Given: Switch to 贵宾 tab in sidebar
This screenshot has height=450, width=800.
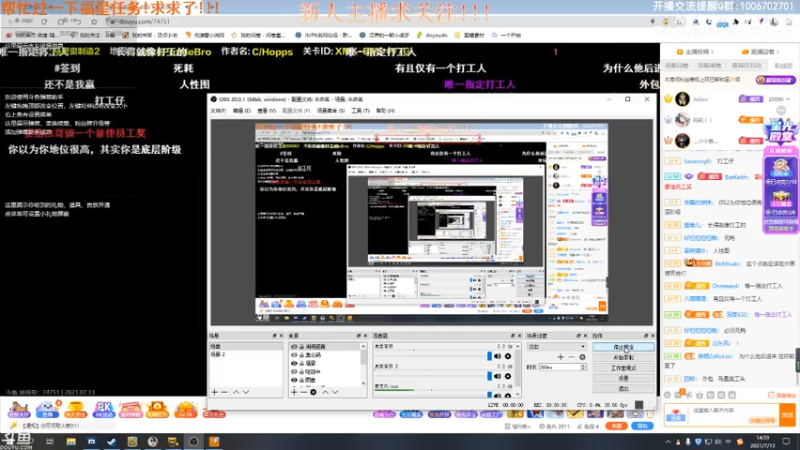Looking at the screenshot, I should tap(746, 65).
